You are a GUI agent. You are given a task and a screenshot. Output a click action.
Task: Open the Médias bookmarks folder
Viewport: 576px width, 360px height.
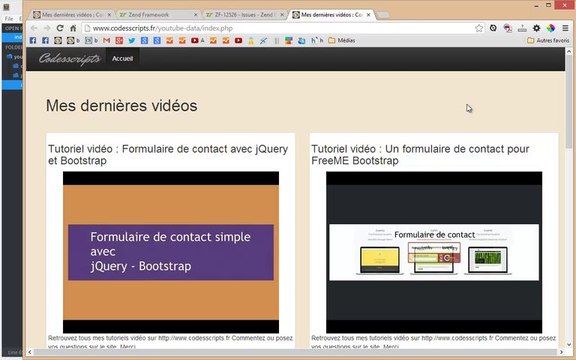pyautogui.click(x=342, y=40)
